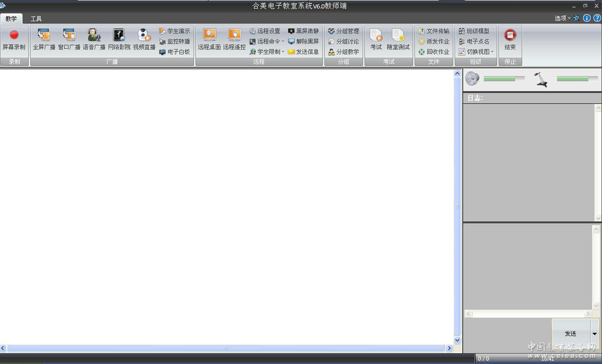Click the 结束 stop icon
602x364 pixels.
[x=510, y=36]
